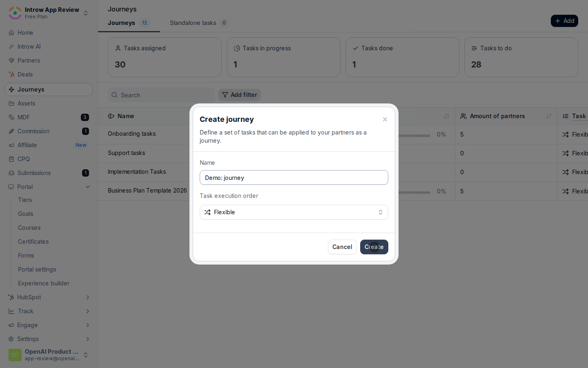The width and height of the screenshot is (588, 368).
Task: Expand the Track section chevron
Action: click(88, 311)
